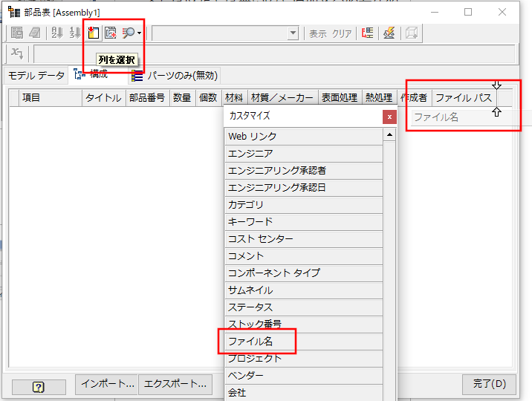Screen dimensions: 532x401
Task: Switch to the モデル データ tab
Action: (x=36, y=75)
